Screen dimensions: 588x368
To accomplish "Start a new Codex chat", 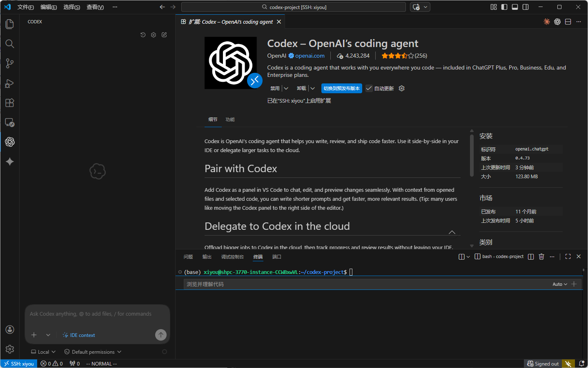I will 164,35.
